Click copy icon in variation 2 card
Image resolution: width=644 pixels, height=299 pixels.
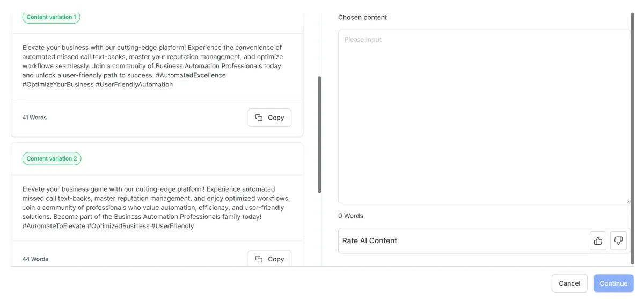coord(259,259)
